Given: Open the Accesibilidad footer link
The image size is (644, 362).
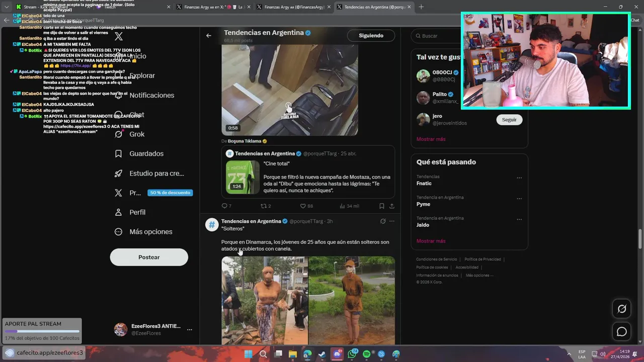Looking at the screenshot, I should 467,267.
